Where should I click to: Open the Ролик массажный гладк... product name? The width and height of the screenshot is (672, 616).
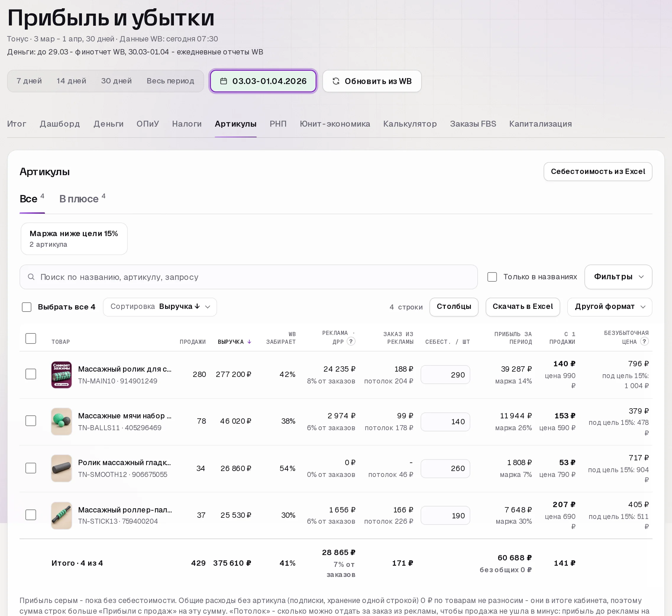coord(124,462)
